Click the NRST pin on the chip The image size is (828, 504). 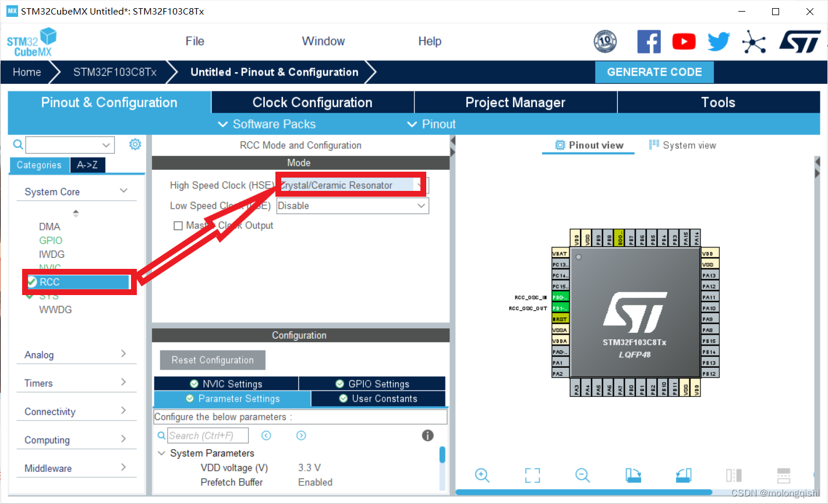pyautogui.click(x=560, y=319)
